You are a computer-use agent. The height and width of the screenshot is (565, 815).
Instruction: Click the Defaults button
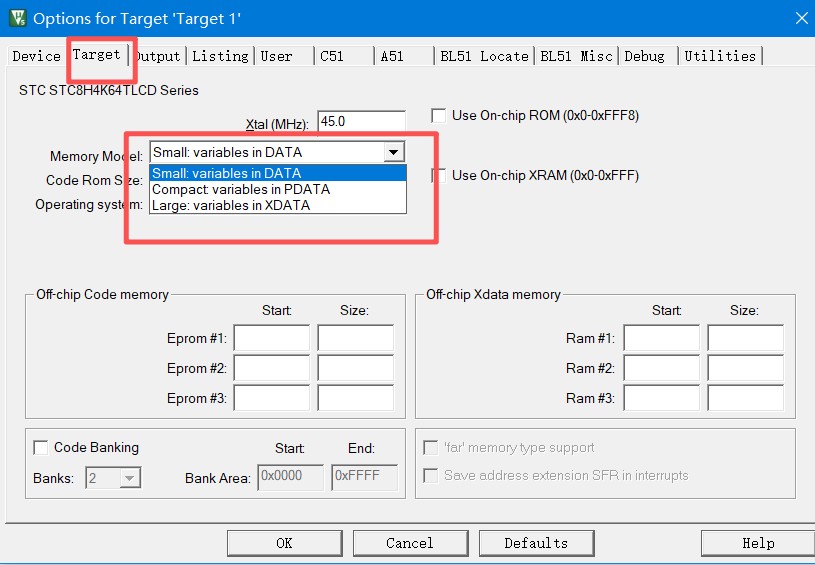[x=536, y=543]
